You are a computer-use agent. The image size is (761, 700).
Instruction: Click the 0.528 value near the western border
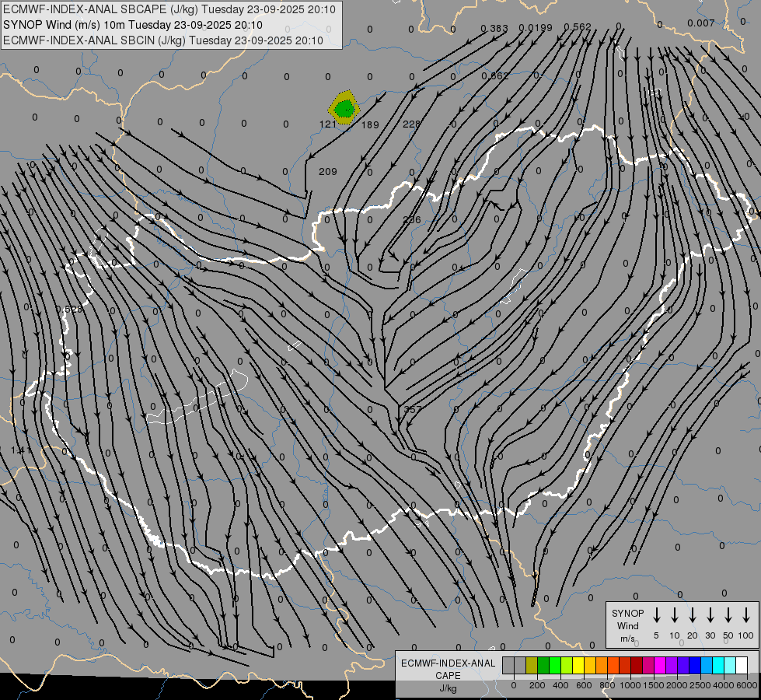click(x=69, y=309)
